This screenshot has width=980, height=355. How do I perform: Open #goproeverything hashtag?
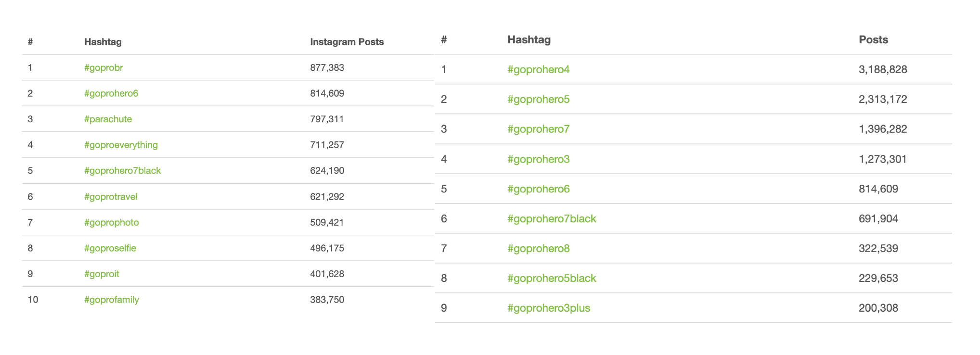[121, 145]
